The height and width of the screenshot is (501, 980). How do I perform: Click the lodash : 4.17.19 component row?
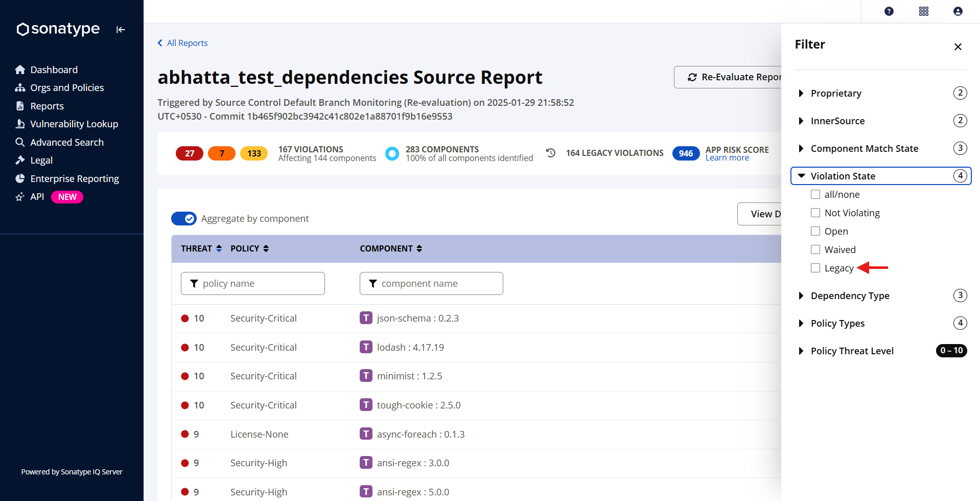coord(476,348)
